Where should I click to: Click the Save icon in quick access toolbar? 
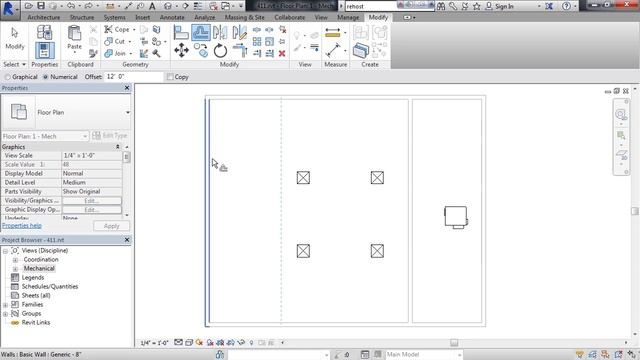(x=41, y=6)
